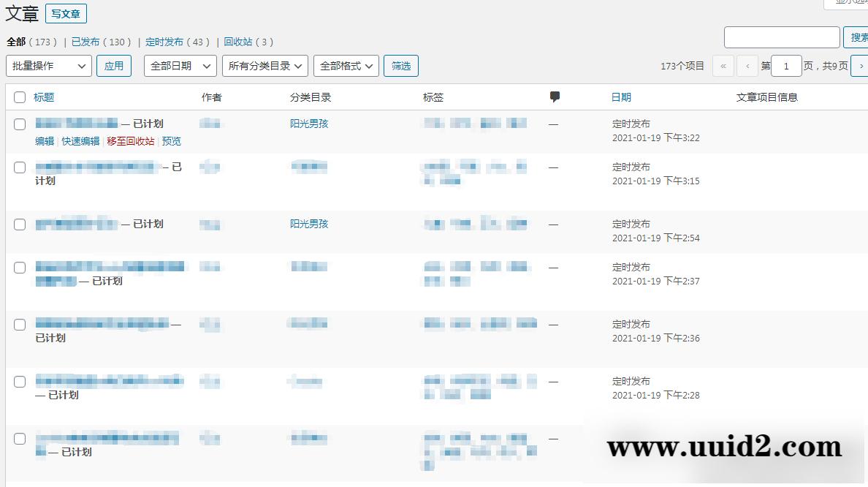868x487 pixels.
Task: Click the 写文章 add new post button
Action: coord(66,13)
